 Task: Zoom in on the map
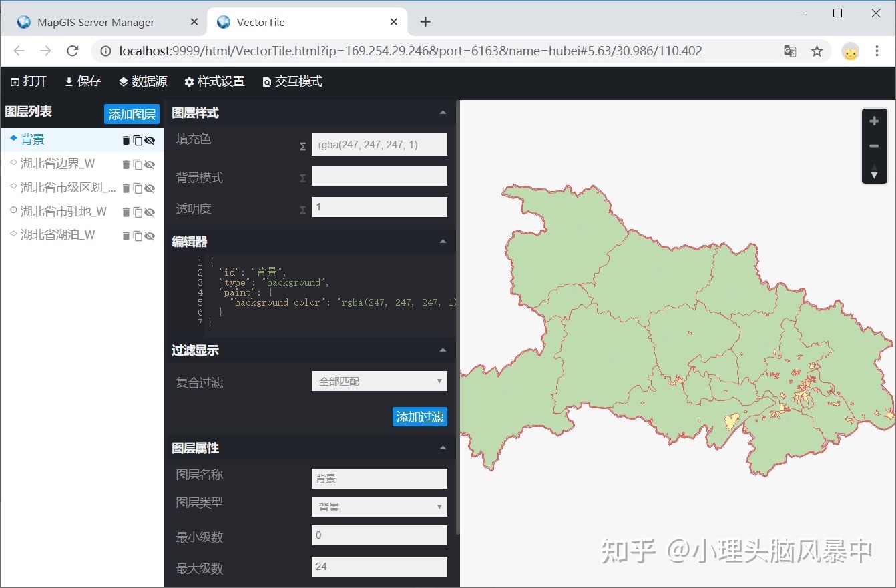tap(874, 121)
